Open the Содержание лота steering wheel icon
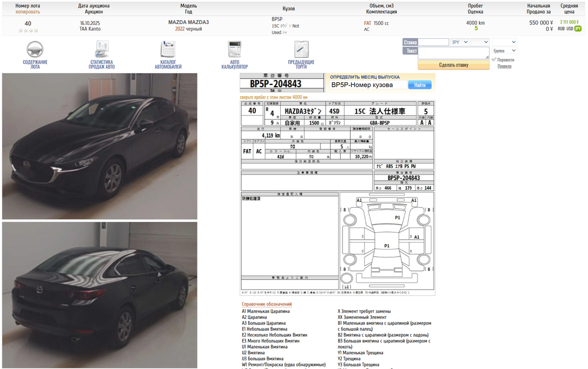Viewport: 588px width, 369px height. click(x=35, y=49)
